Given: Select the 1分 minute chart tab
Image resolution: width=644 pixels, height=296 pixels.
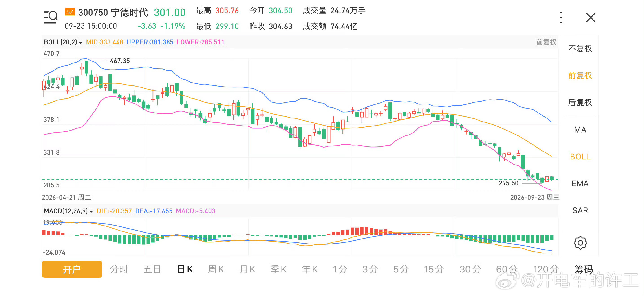Looking at the screenshot, I should 340,269.
